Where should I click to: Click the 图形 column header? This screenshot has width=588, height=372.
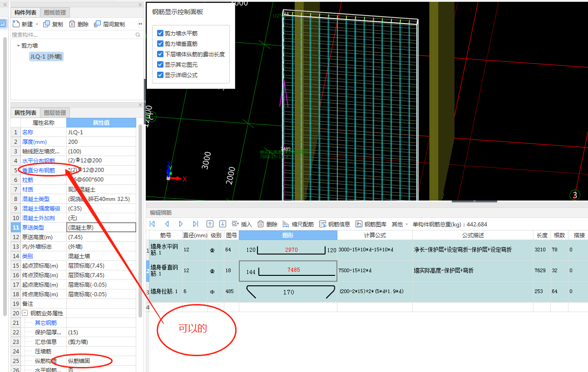pos(288,235)
